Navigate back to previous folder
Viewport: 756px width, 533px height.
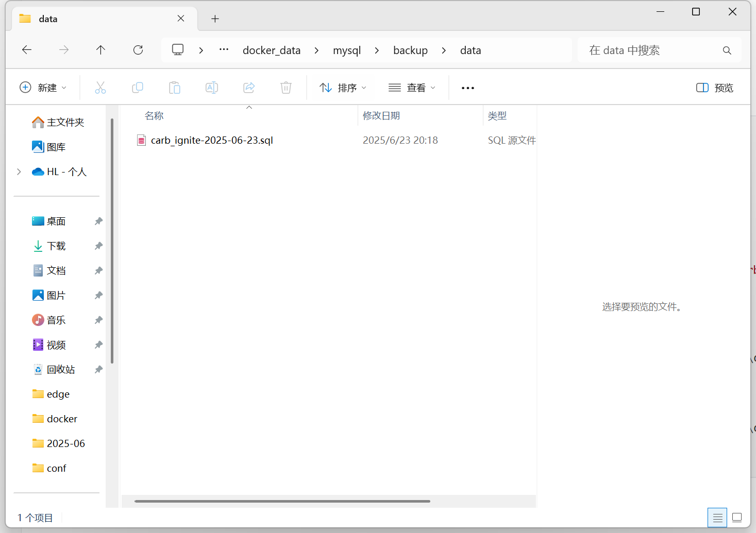[x=27, y=50]
